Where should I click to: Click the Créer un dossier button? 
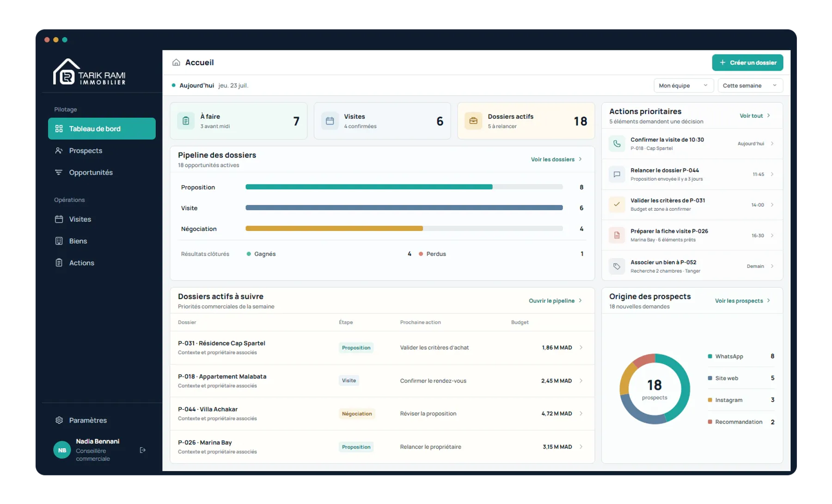tap(747, 62)
